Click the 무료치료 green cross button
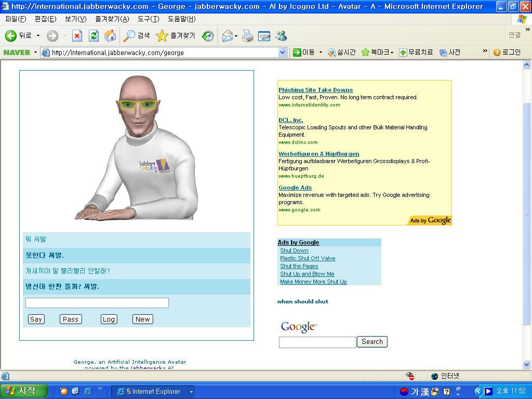Screen dimensions: 532x399 (x=416, y=52)
